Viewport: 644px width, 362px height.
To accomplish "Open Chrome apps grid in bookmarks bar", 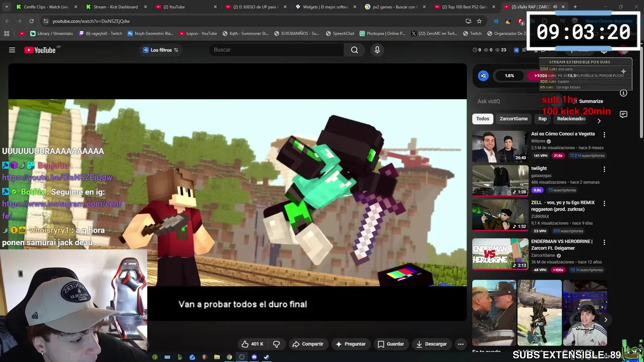I will click(7, 34).
